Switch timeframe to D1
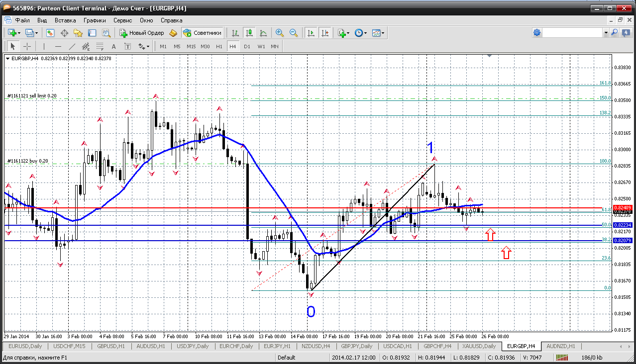 pos(247,46)
